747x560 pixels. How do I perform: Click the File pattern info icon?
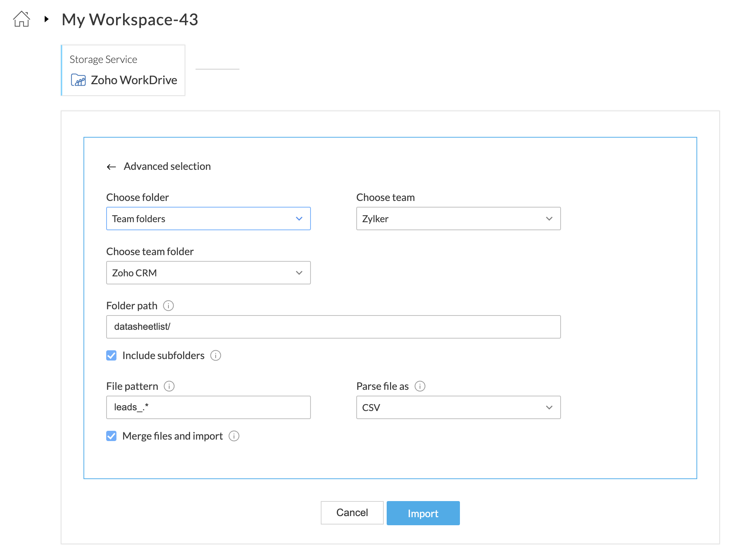coord(169,386)
